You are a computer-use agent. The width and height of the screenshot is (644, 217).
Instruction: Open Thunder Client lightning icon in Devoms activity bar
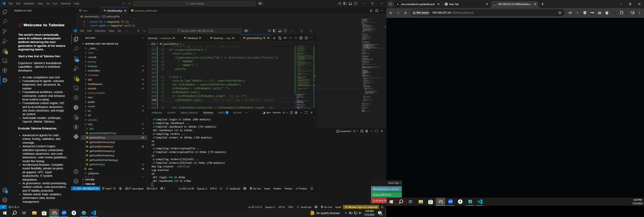[x=76, y=127]
